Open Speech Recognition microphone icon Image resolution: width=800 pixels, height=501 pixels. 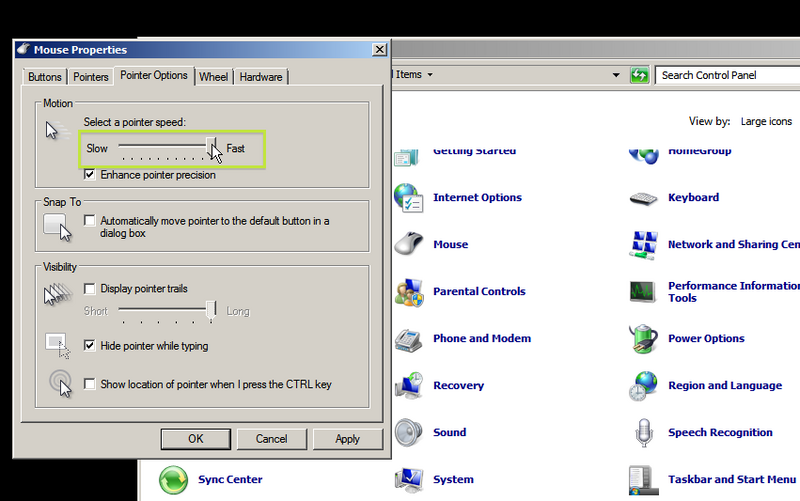643,433
